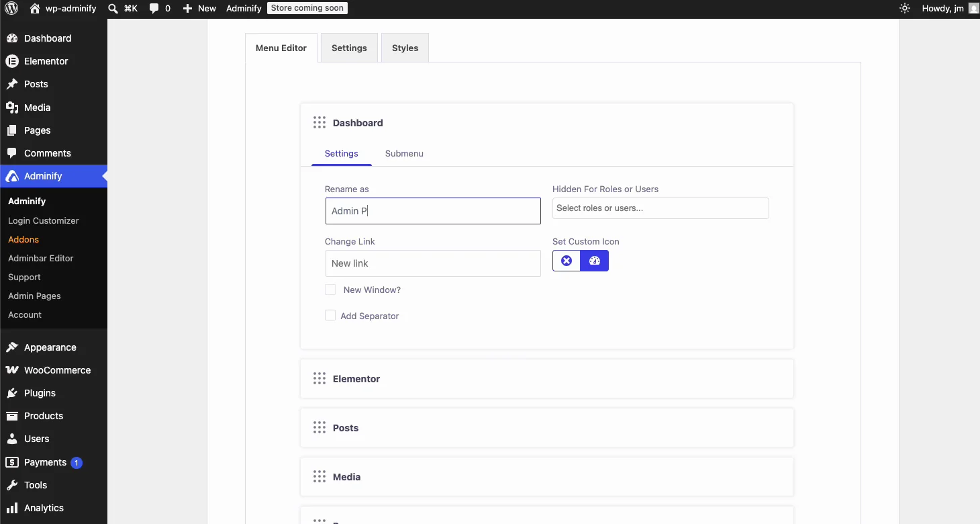Open Payments in the sidebar
Image resolution: width=980 pixels, height=524 pixels.
pyautogui.click(x=54, y=462)
